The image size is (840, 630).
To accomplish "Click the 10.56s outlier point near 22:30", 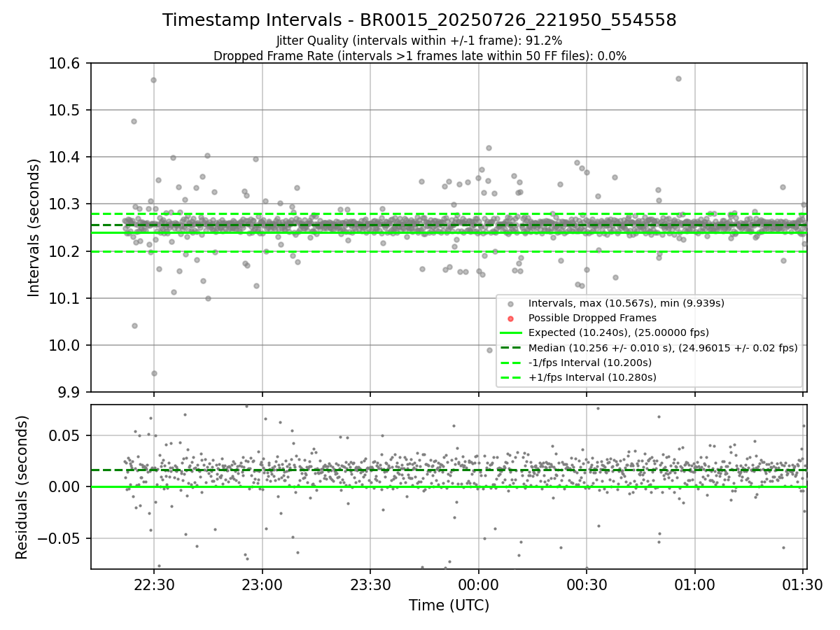I will pos(153,80).
